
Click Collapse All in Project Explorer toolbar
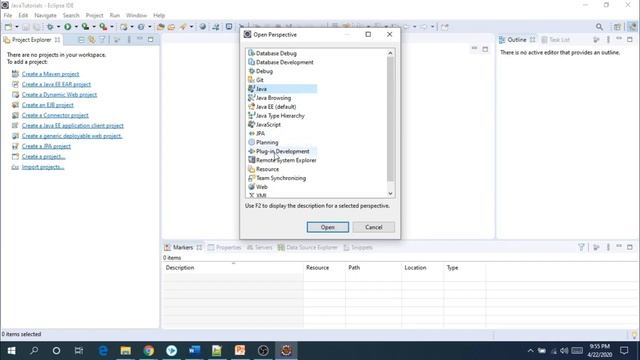pyautogui.click(x=81, y=40)
